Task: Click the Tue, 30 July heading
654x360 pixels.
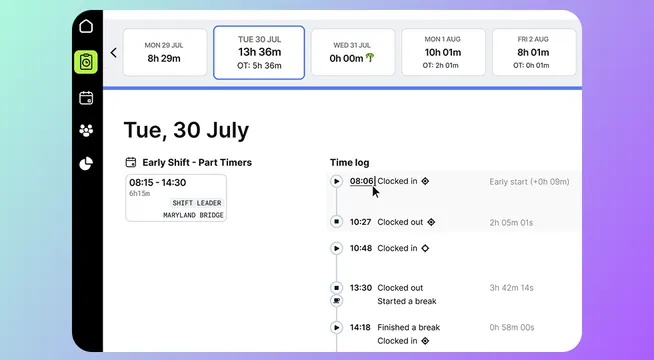Action: [x=186, y=130]
